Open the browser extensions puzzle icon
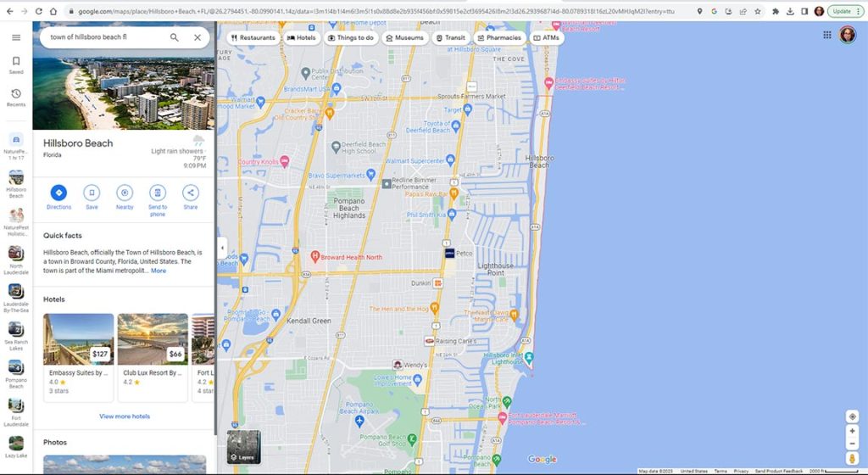The image size is (868, 475). 776,11
